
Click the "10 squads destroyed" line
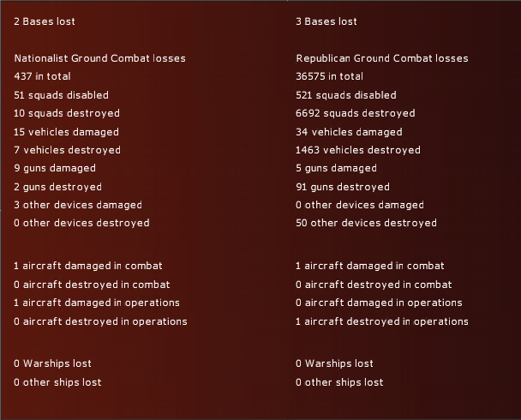(x=67, y=113)
